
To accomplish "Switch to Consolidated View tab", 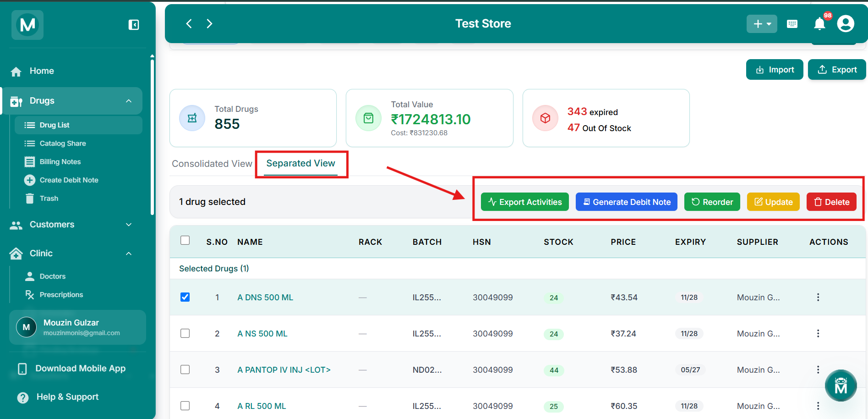I will 212,164.
